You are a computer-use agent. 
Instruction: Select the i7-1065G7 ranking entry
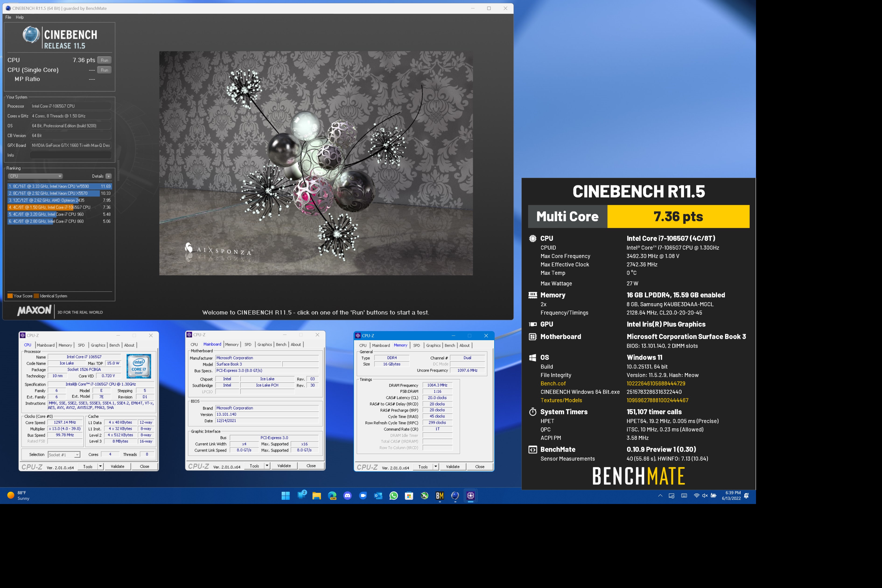[x=60, y=207]
